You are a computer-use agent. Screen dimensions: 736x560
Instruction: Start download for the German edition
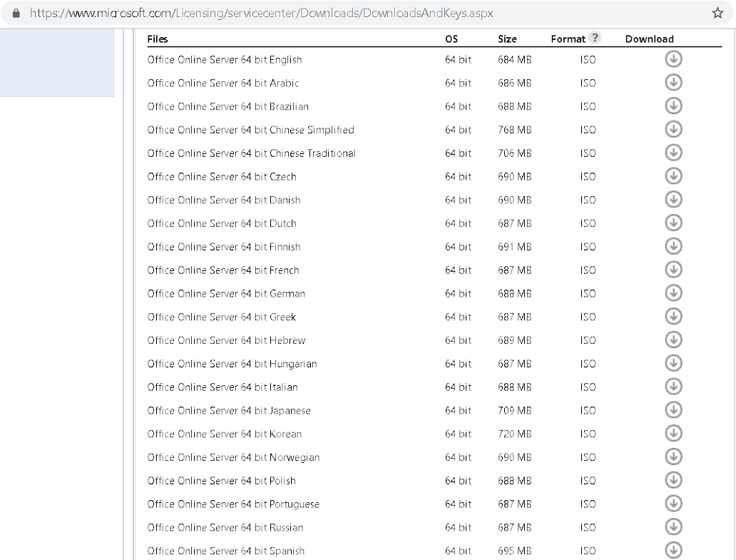[x=673, y=293]
